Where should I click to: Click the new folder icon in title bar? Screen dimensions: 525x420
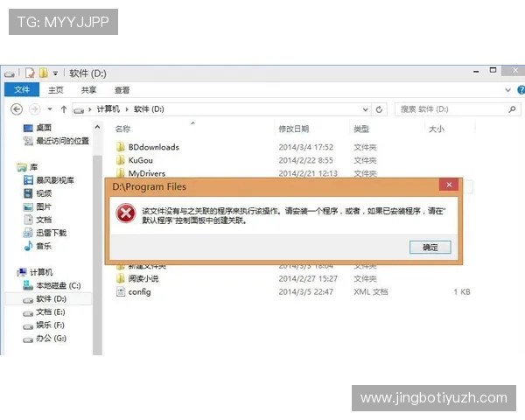[x=43, y=73]
